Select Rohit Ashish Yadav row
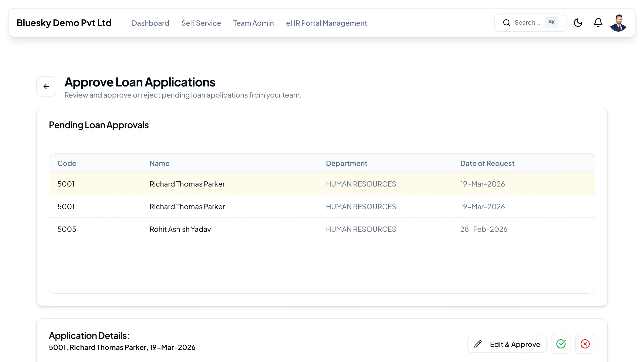The width and height of the screenshot is (644, 362). [x=322, y=229]
